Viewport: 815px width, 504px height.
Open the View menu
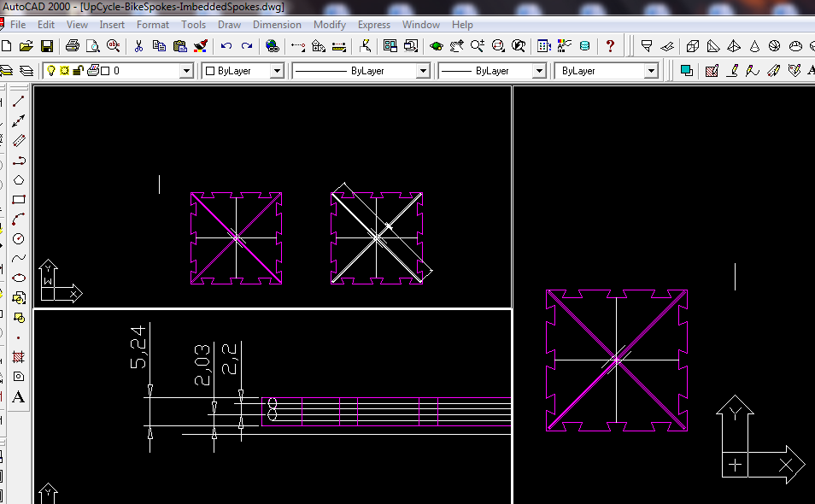coord(77,25)
